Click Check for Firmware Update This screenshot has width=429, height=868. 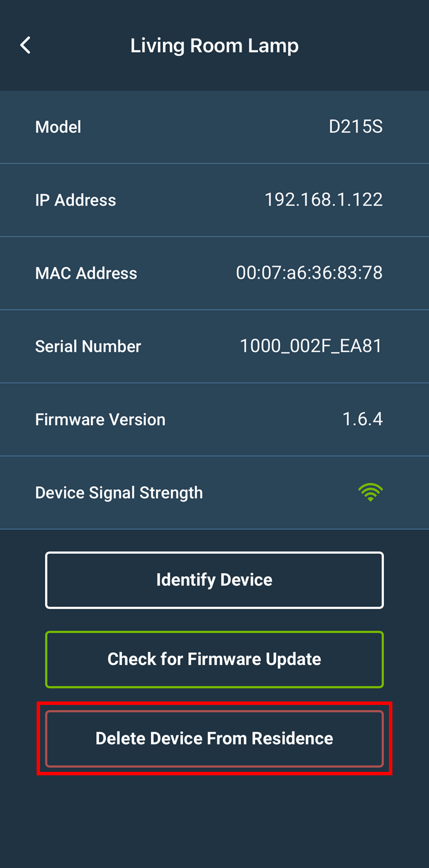214,659
